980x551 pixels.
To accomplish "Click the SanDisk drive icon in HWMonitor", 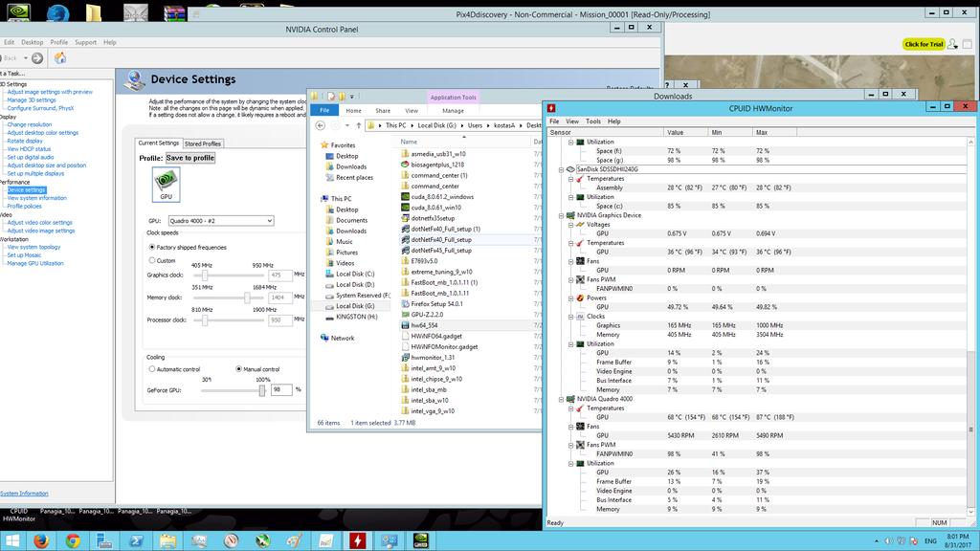I will point(570,169).
